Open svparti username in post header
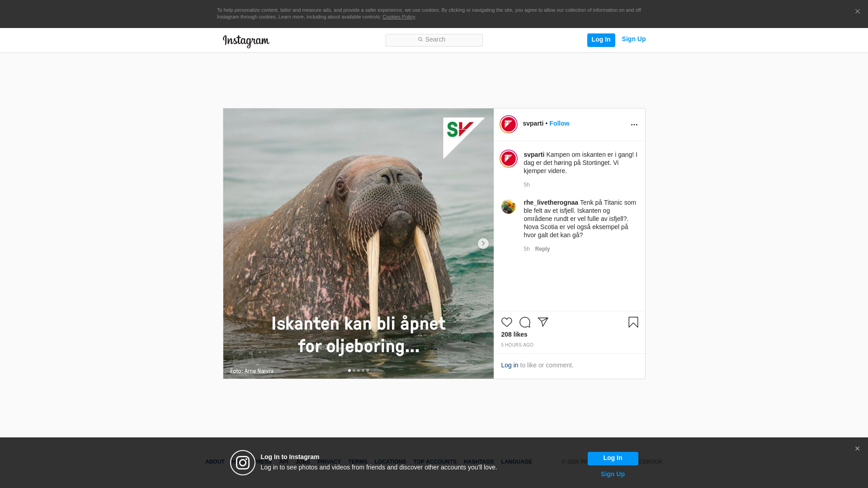This screenshot has height=488, width=868. (533, 123)
